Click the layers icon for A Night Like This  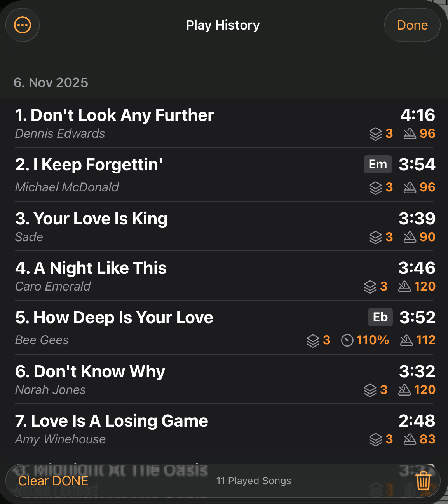pos(370,287)
